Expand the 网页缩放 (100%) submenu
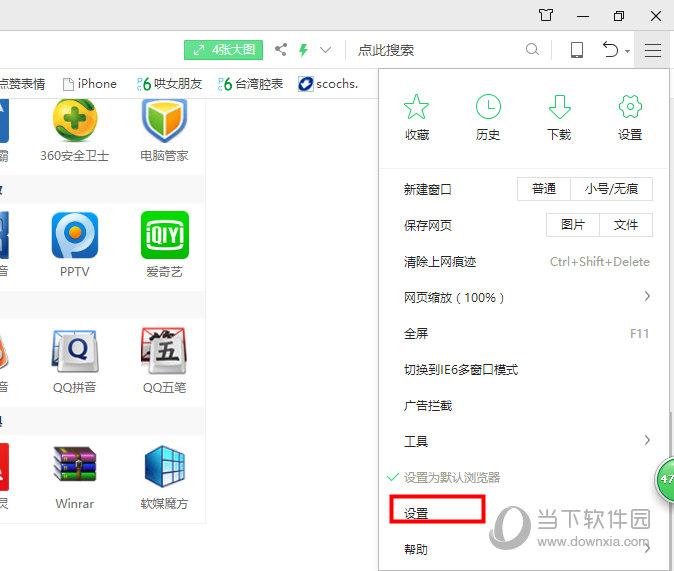Viewport: 674px width, 571px height. pyautogui.click(x=524, y=298)
